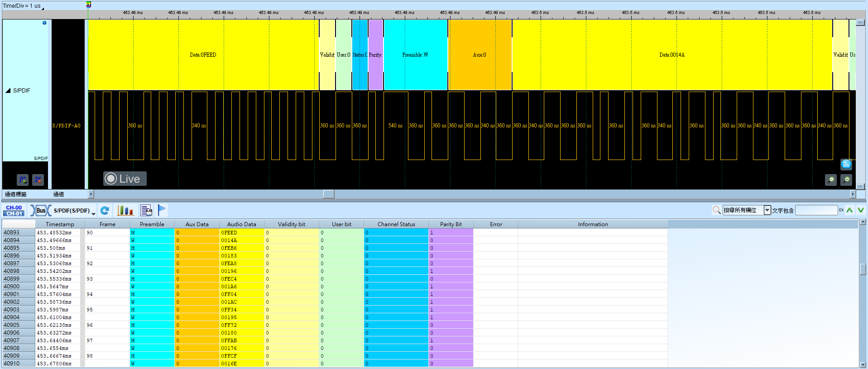Click the Aux:0 decode segment
This screenshot has width=868, height=369.
480,55
